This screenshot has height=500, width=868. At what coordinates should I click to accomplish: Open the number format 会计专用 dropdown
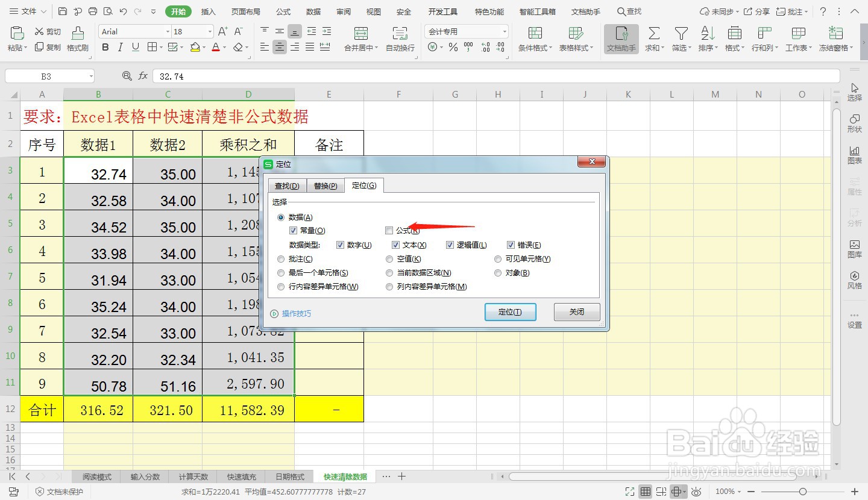505,31
